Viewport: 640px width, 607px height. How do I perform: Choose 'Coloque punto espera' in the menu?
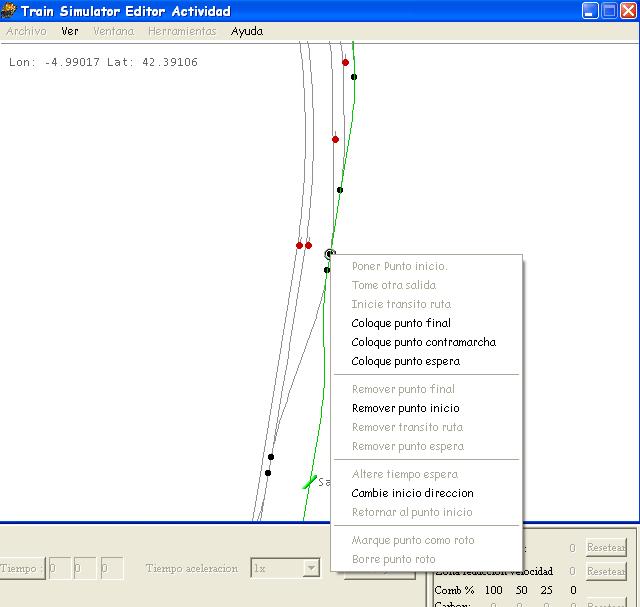point(405,361)
